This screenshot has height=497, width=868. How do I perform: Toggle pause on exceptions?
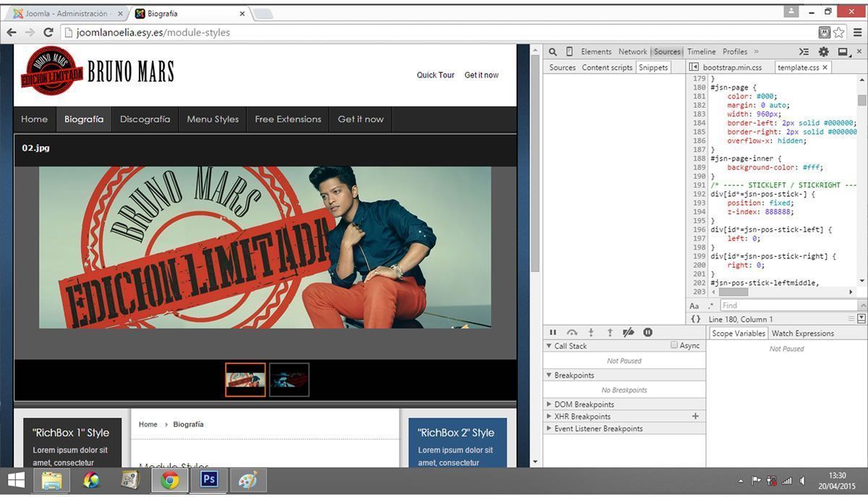pos(648,332)
